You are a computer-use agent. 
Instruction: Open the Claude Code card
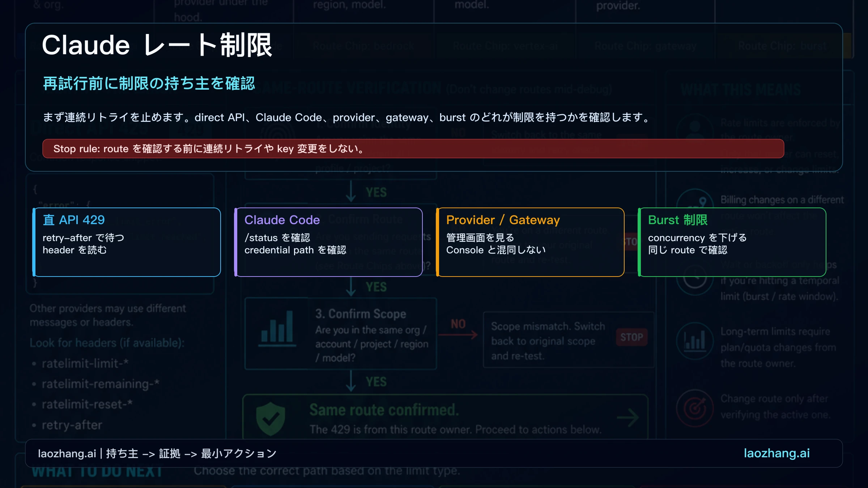pyautogui.click(x=328, y=242)
